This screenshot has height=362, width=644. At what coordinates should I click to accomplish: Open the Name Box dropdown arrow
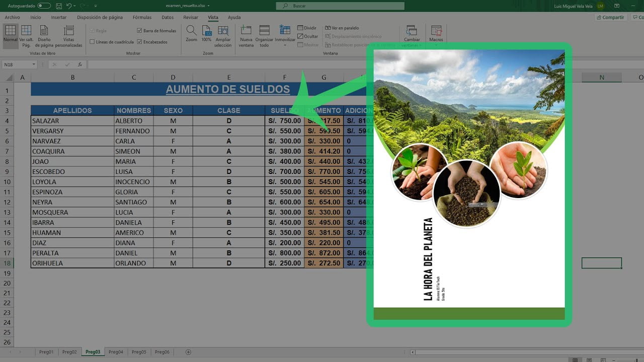[x=34, y=64]
